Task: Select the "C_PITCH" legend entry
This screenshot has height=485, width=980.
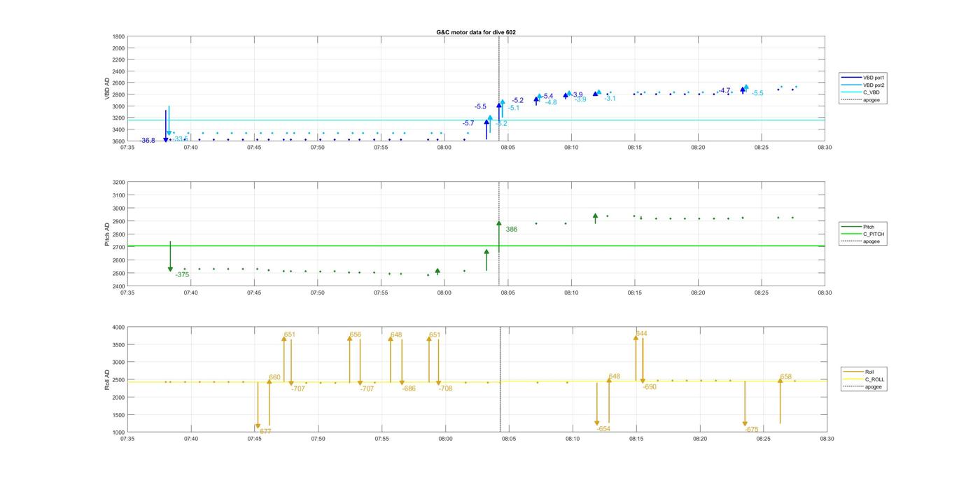Action: (863, 234)
